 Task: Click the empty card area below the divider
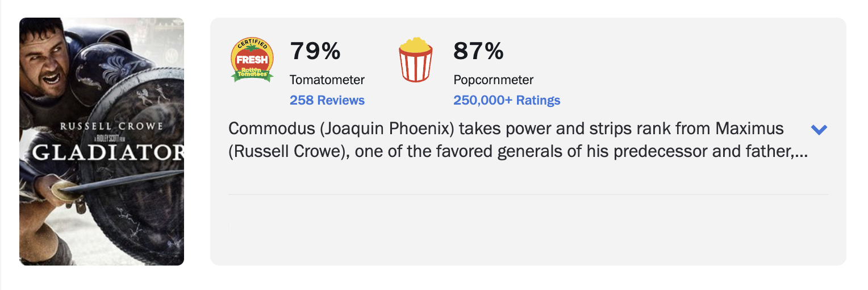528,230
